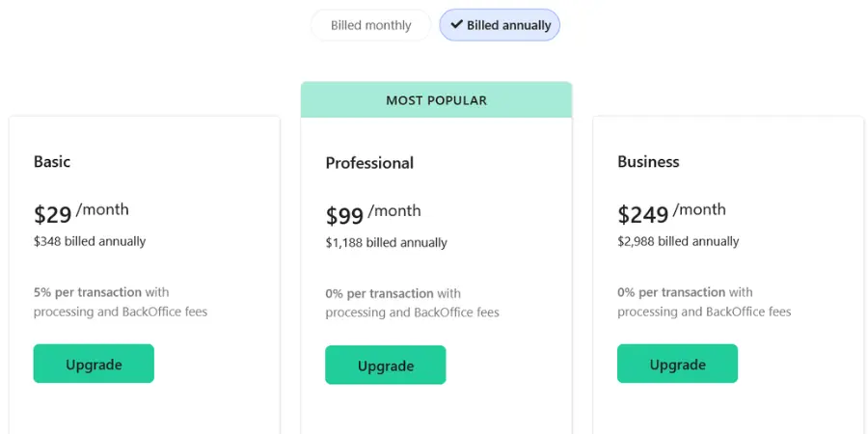868x434 pixels.
Task: Upgrade to the Business plan
Action: tap(678, 364)
